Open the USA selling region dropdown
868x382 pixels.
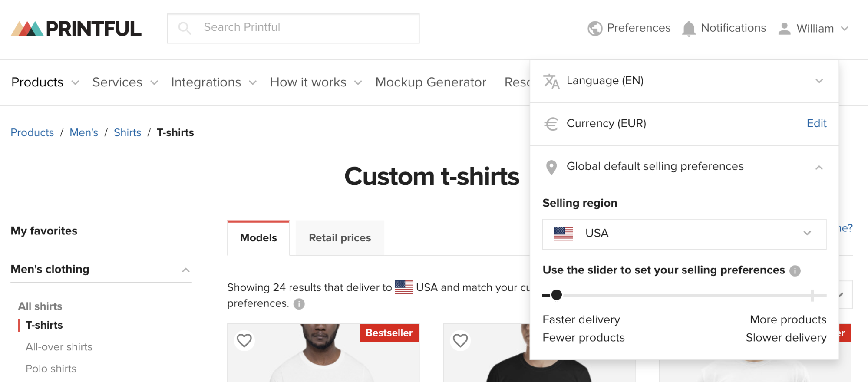684,234
